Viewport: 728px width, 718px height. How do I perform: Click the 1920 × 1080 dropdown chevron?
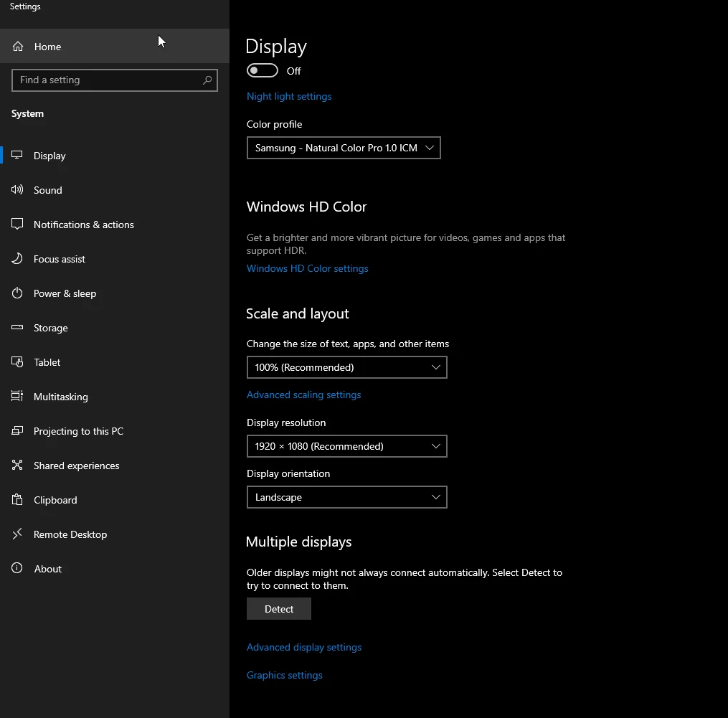436,446
